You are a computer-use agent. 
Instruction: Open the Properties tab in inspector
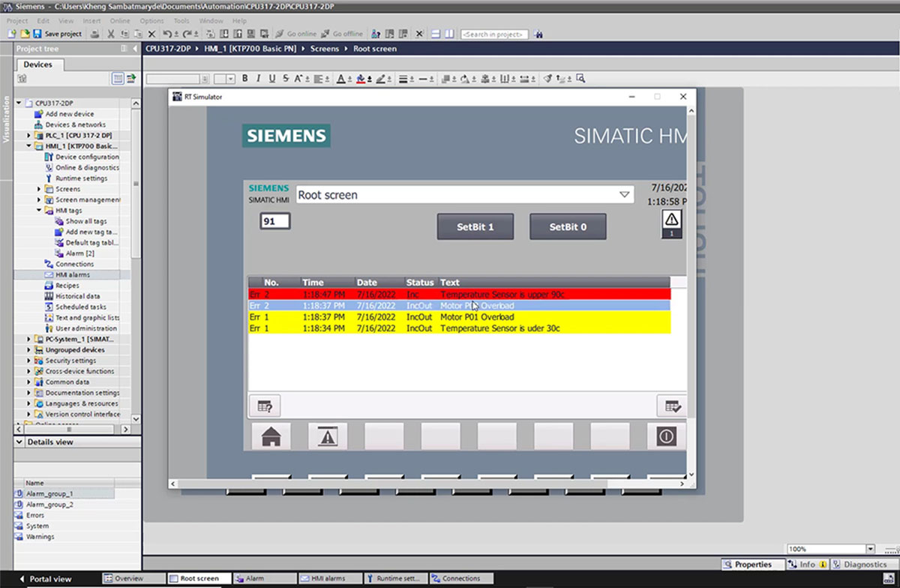[x=753, y=564]
